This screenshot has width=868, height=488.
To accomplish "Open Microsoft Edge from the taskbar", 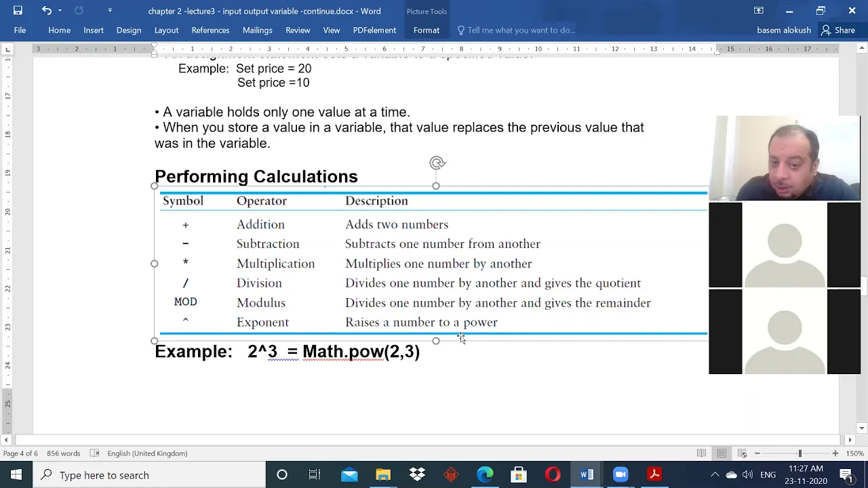I will 485,474.
